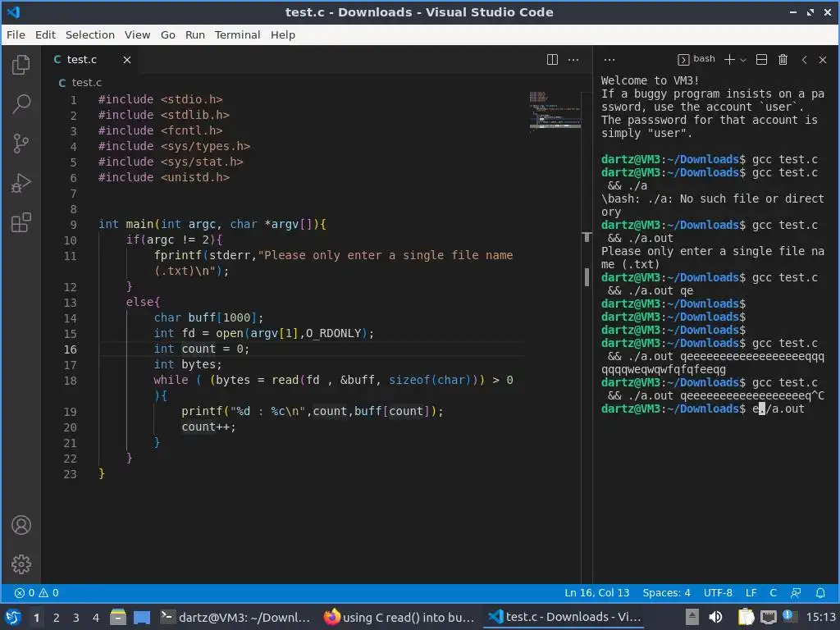
Task: Click the VS Code logo in the title bar
Action: coord(13,11)
